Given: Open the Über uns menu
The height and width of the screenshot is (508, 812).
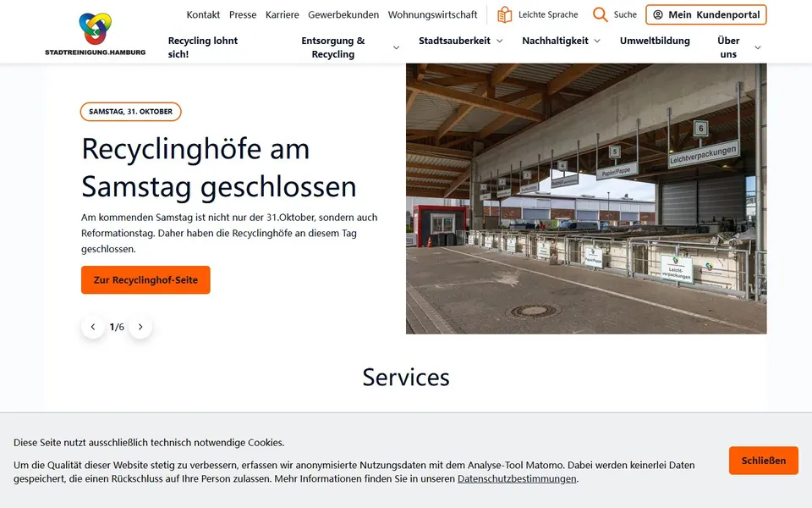Looking at the screenshot, I should point(728,47).
